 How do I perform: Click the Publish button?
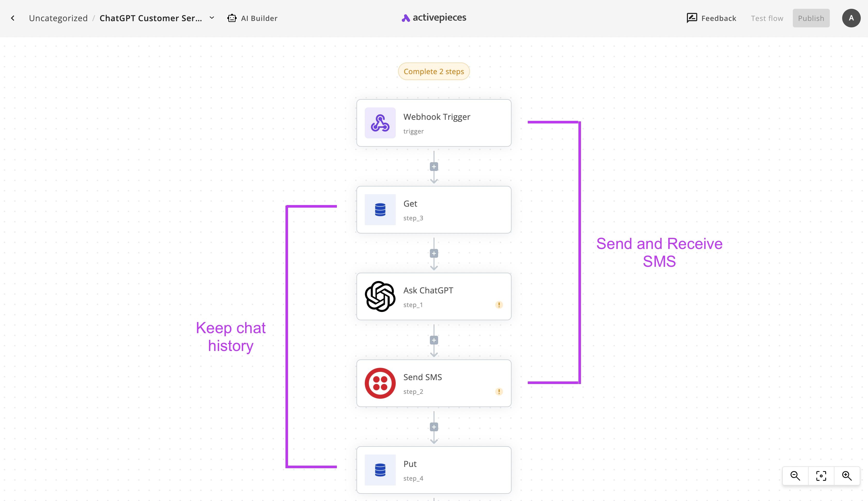[811, 18]
